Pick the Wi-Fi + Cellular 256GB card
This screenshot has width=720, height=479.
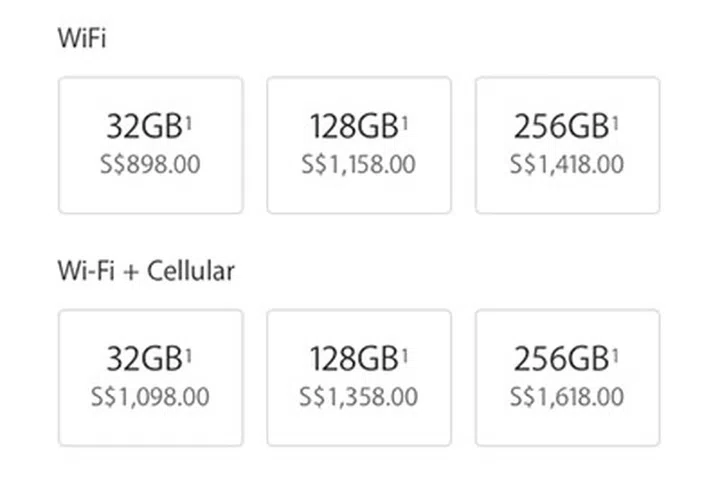[x=567, y=377]
